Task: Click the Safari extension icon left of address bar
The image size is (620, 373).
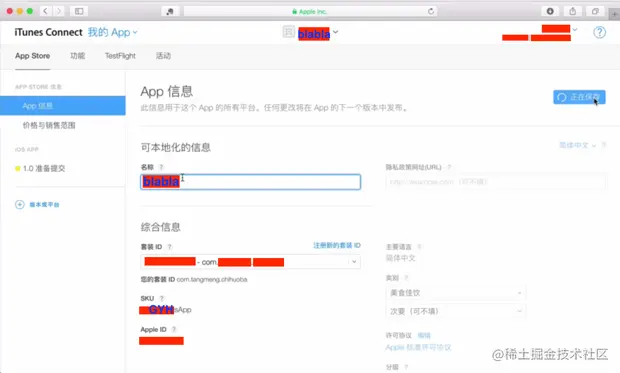Action: [170, 11]
